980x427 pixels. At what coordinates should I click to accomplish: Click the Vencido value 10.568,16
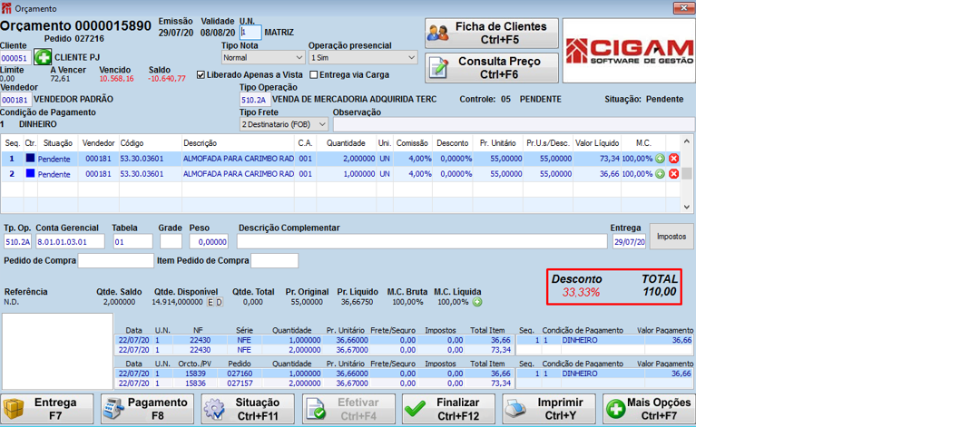[116, 79]
